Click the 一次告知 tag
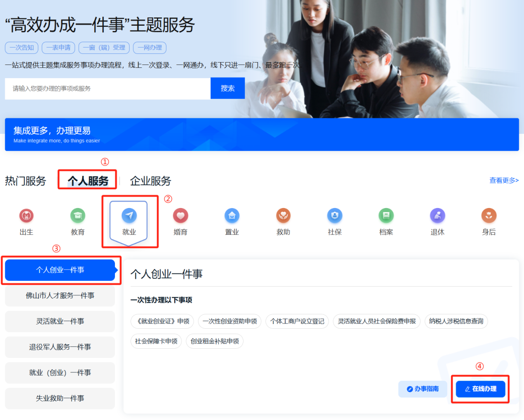 (22, 48)
